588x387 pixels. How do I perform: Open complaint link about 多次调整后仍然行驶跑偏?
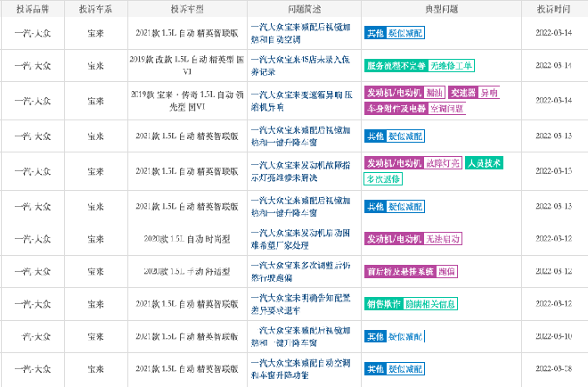point(301,271)
